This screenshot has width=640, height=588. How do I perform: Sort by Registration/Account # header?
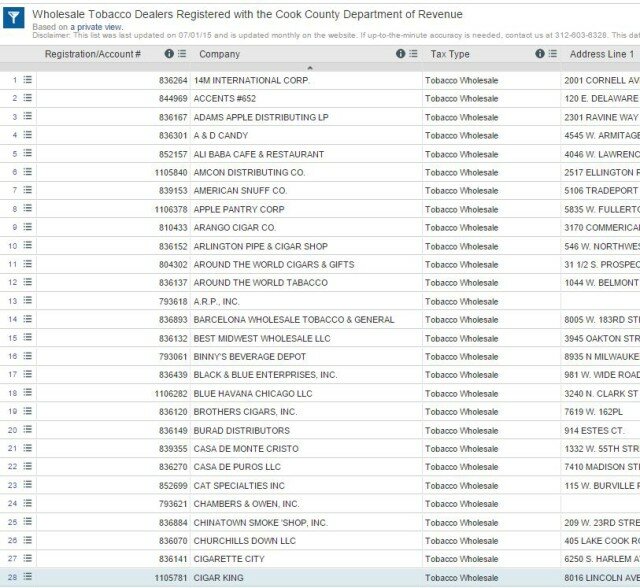pyautogui.click(x=93, y=54)
